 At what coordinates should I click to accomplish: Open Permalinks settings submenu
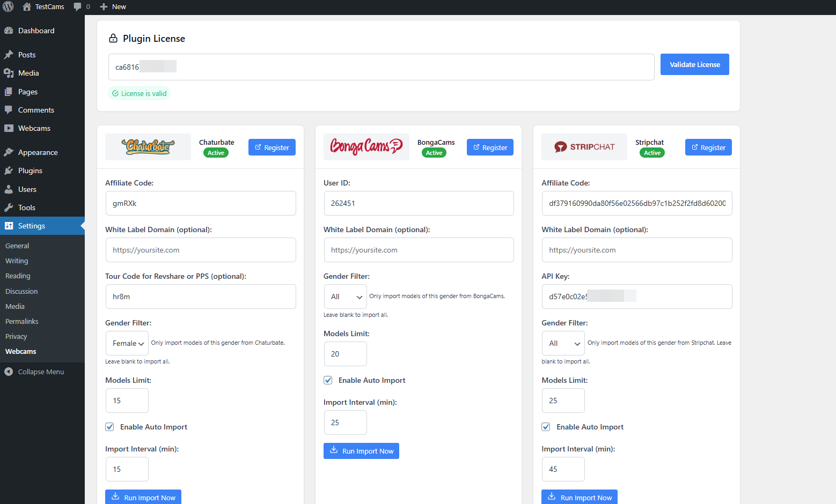pos(22,321)
